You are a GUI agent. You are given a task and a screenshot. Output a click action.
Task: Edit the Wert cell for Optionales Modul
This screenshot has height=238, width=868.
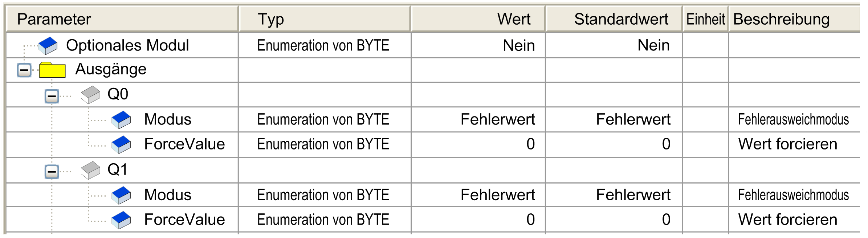point(478,45)
